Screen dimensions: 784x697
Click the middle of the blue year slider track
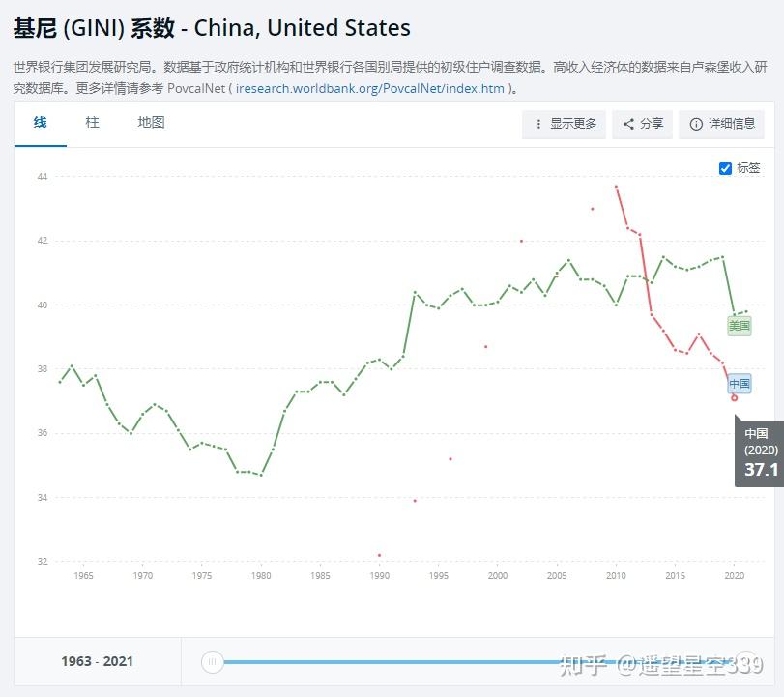tap(479, 661)
